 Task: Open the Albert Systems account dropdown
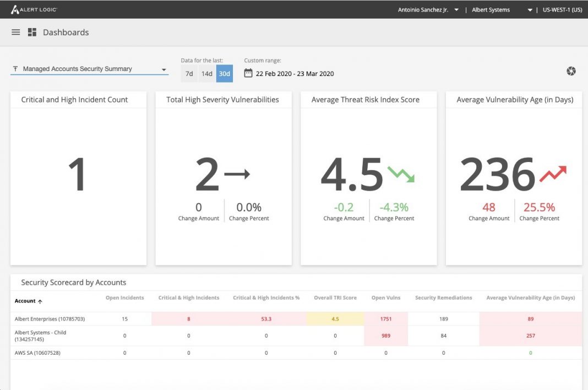pyautogui.click(x=491, y=9)
